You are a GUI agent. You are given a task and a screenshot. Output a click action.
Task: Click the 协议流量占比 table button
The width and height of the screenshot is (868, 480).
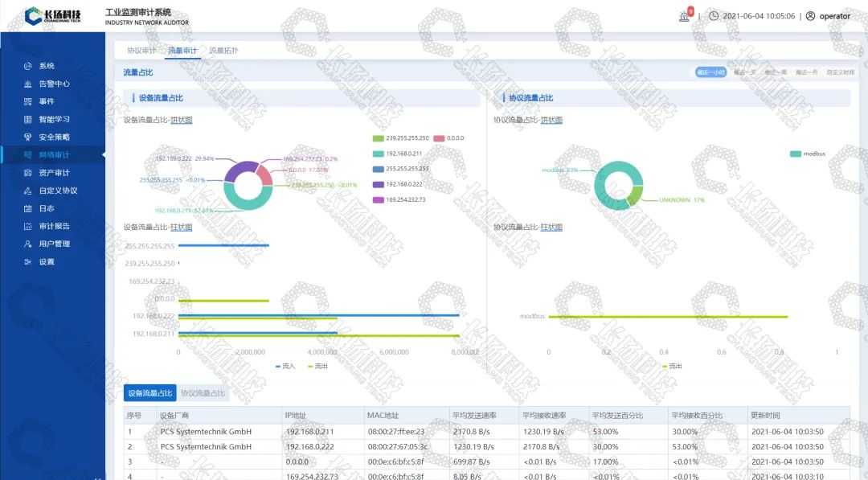pyautogui.click(x=203, y=393)
